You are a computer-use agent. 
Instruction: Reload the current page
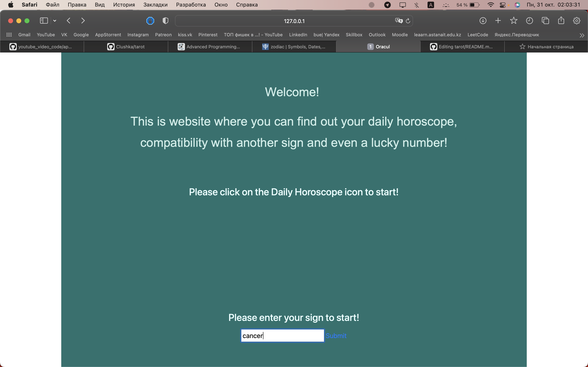408,21
